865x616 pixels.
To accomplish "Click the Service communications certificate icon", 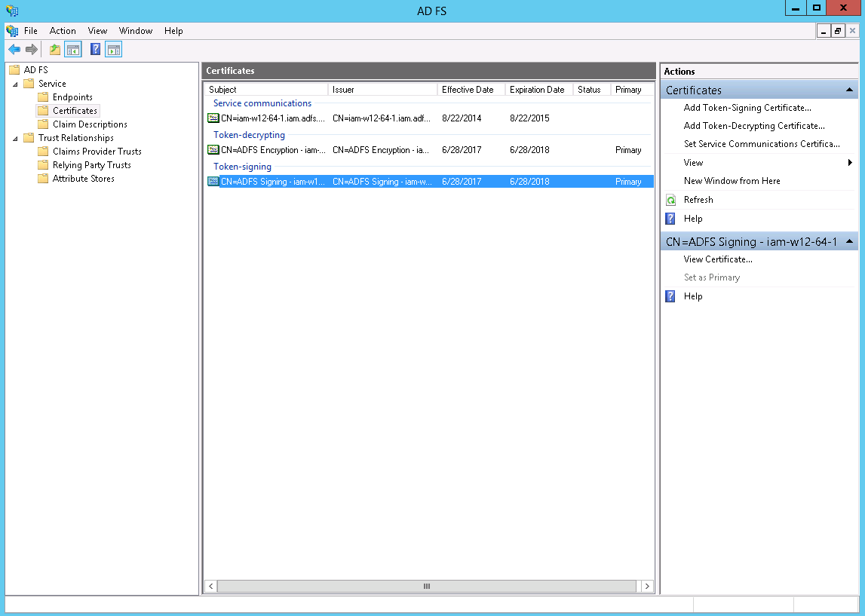I will point(213,118).
